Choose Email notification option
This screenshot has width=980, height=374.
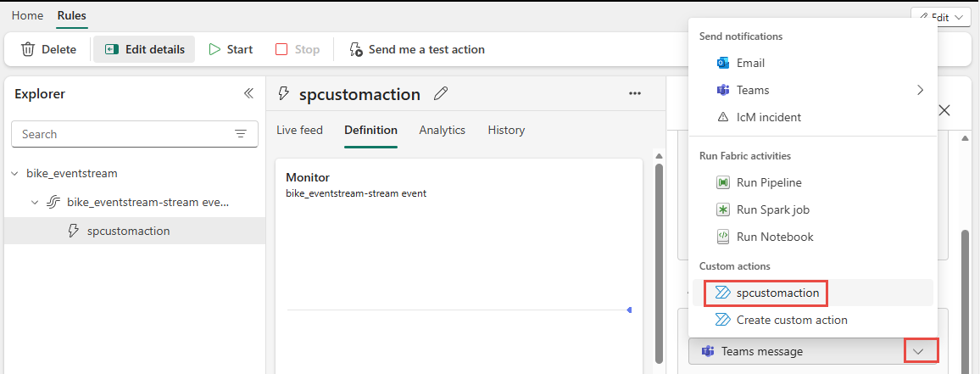point(750,63)
